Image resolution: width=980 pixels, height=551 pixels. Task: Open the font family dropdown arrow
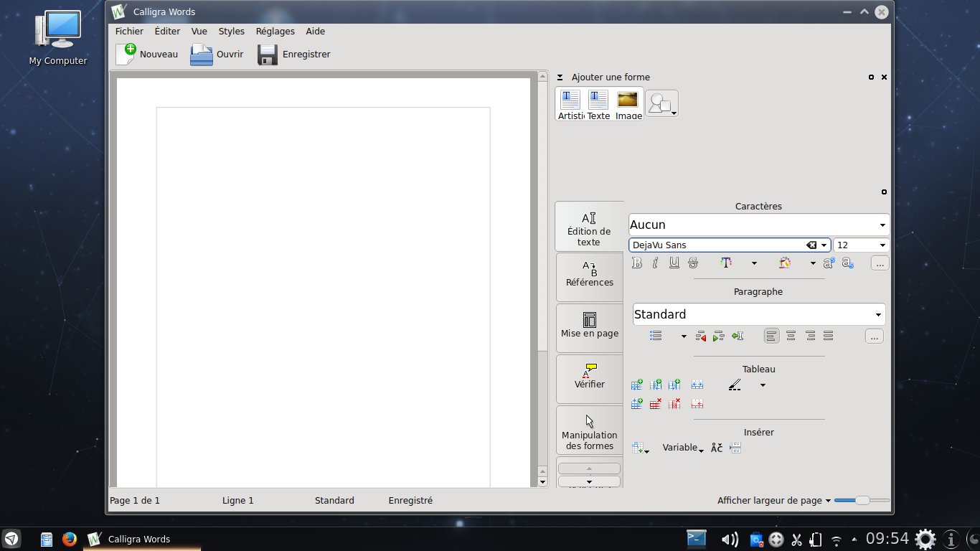[825, 245]
